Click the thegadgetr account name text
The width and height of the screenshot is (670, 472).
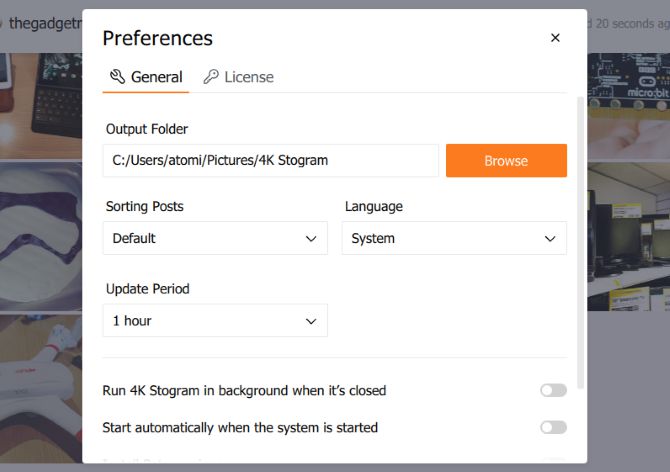click(45, 23)
